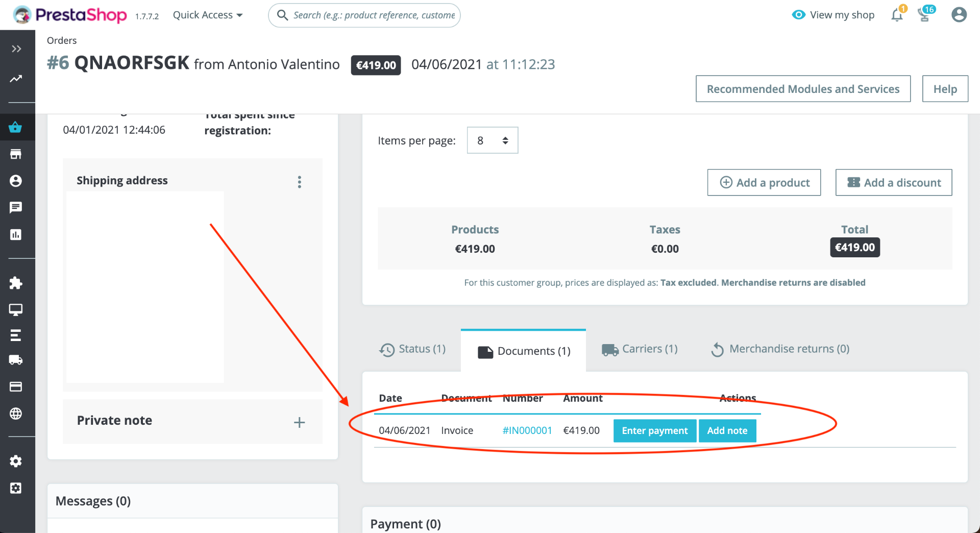The width and height of the screenshot is (980, 533).
Task: Open the Dashboard trending icon
Action: pyautogui.click(x=16, y=79)
